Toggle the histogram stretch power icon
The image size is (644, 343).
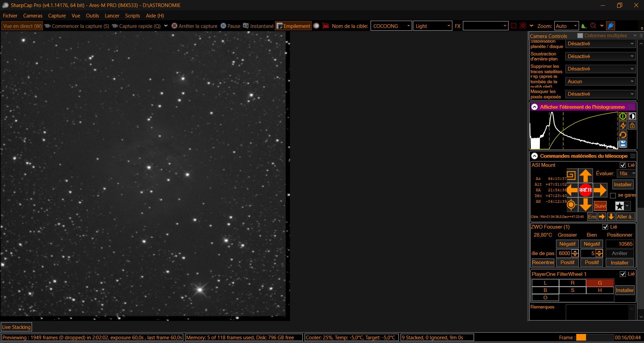623,116
